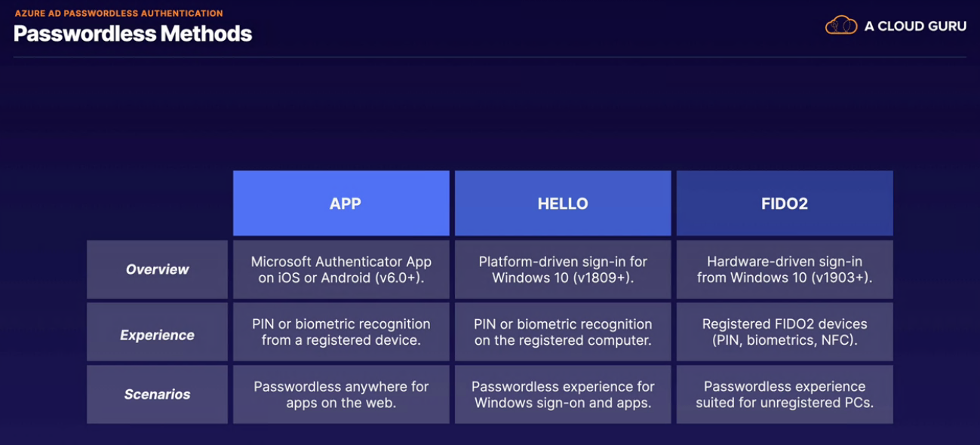This screenshot has width=980, height=445.
Task: Click the A CLOUD GURU brand text
Action: click(x=915, y=26)
